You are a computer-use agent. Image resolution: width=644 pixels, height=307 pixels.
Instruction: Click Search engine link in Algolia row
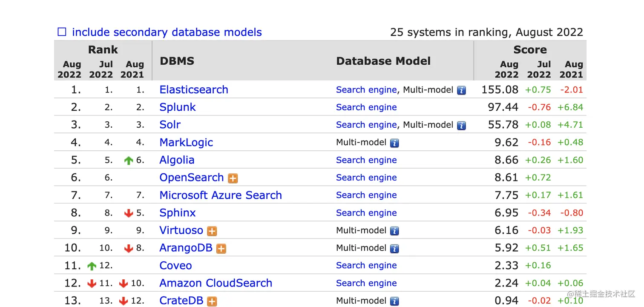[366, 160]
